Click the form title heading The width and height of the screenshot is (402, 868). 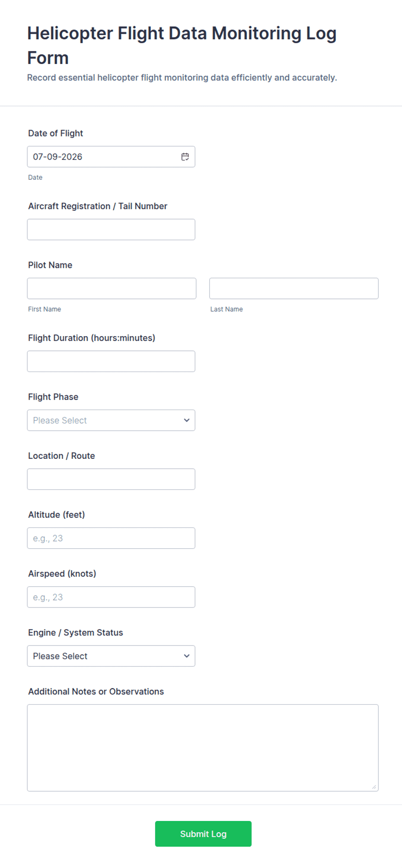[x=182, y=45]
